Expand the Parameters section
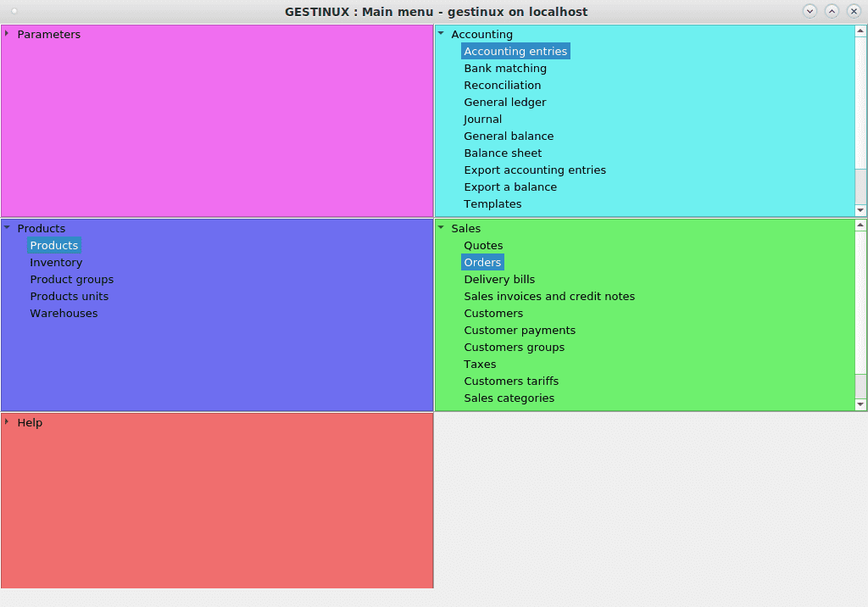Screen dimensions: 868x607 [x=7, y=34]
